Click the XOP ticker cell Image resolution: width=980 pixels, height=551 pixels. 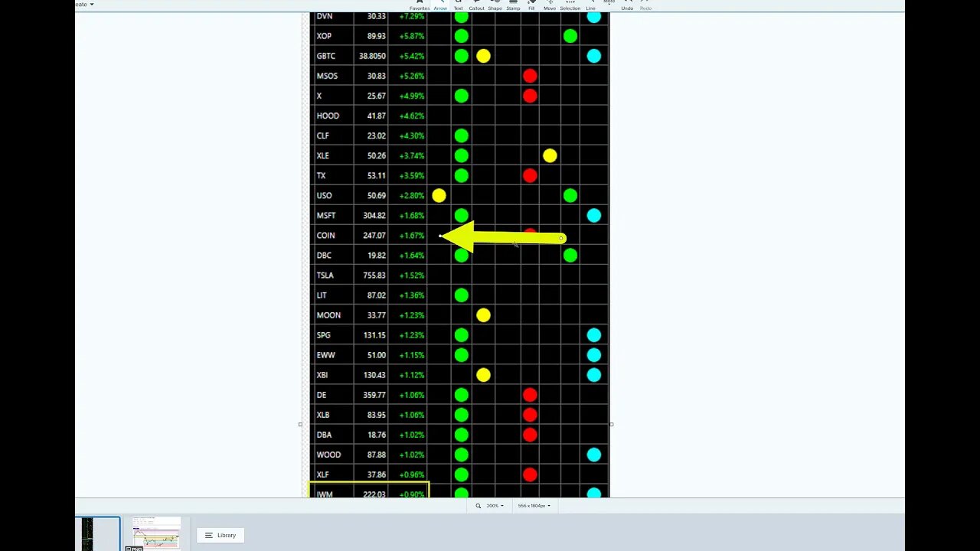[335, 36]
